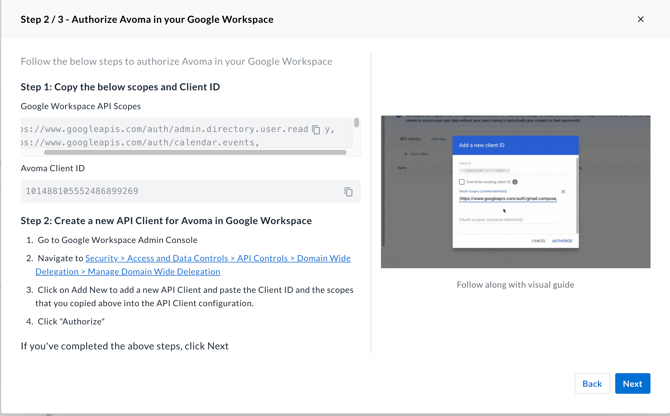This screenshot has width=670, height=416.
Task: Click the 'Step 2: Create a new API Client' heading
Action: point(166,221)
